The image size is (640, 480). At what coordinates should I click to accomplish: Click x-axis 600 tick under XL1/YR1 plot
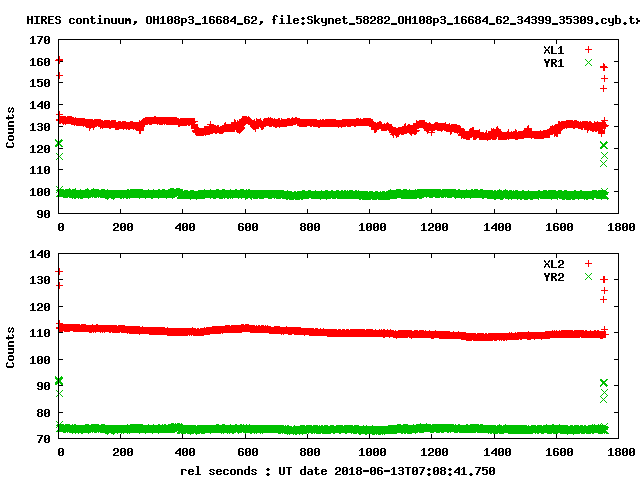pos(248,227)
